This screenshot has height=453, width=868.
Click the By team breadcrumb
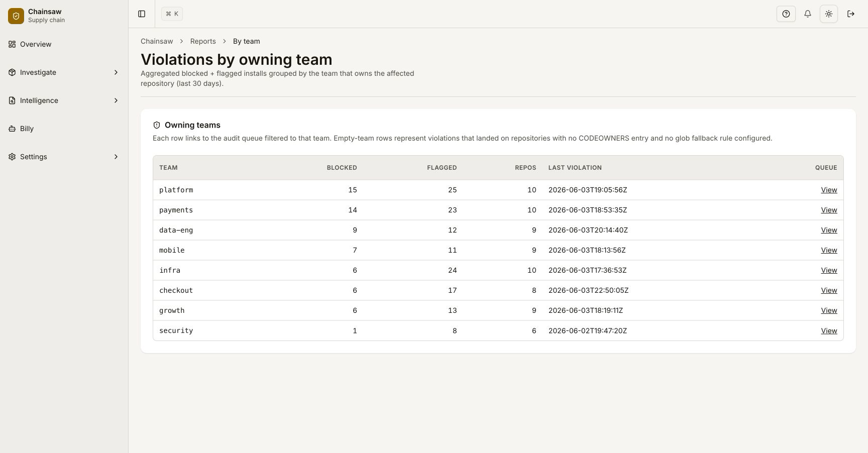pos(246,41)
